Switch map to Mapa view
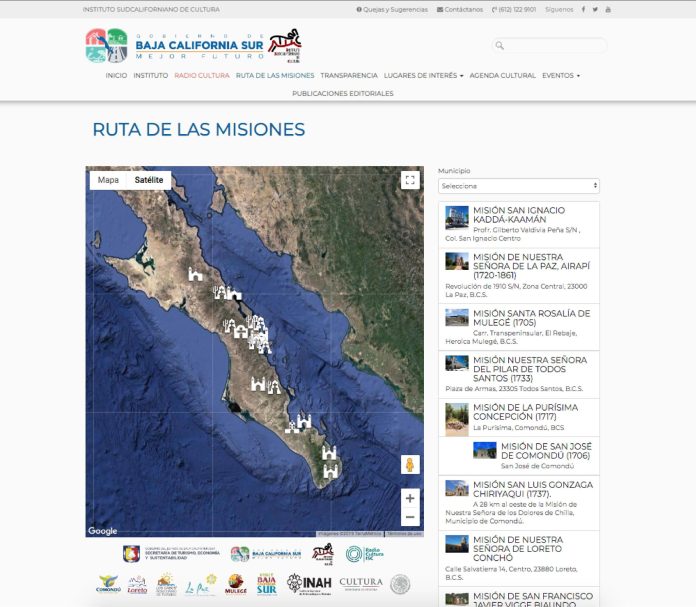Screen dimensions: 696x607 [108, 180]
